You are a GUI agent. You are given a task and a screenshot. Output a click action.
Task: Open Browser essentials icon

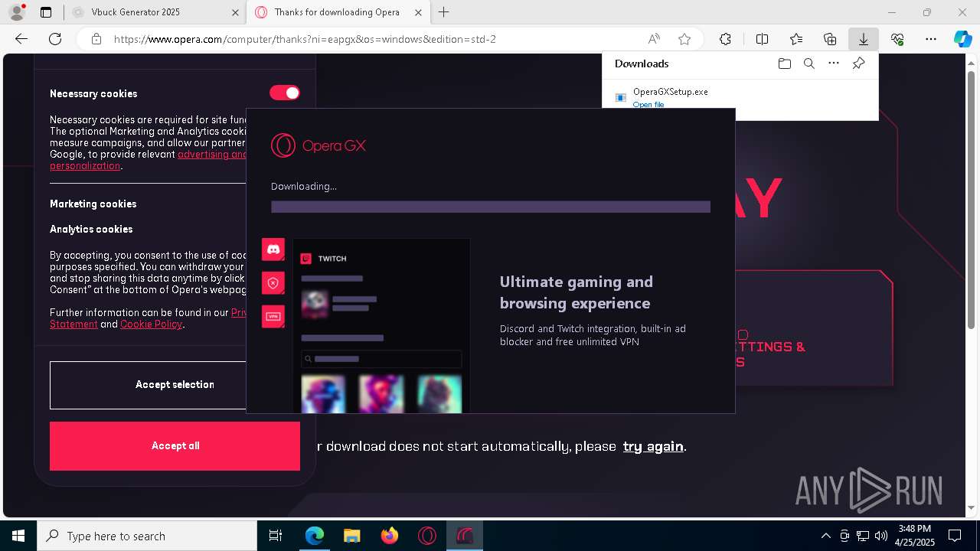(897, 39)
